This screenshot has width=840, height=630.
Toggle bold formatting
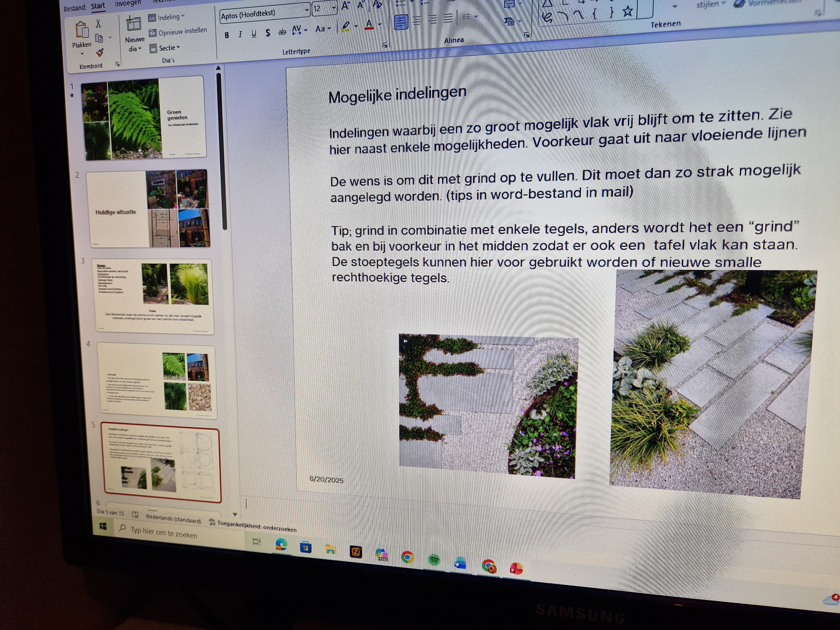click(227, 35)
